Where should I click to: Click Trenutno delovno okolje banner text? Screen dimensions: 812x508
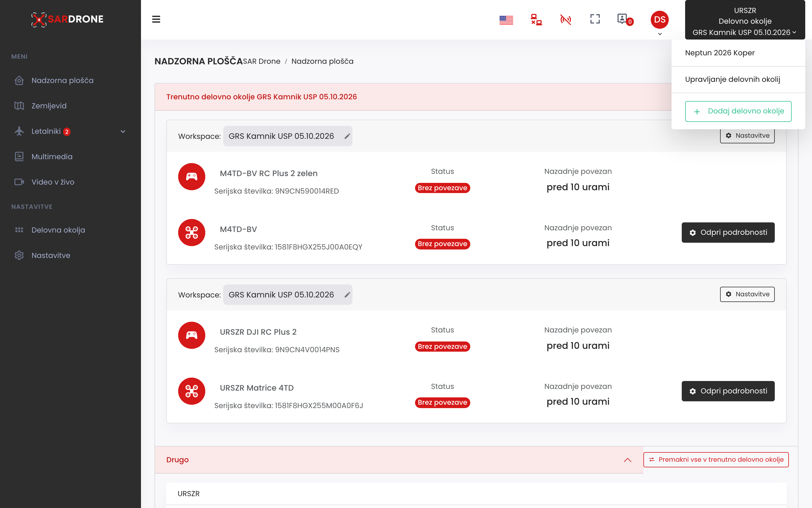[x=261, y=97]
